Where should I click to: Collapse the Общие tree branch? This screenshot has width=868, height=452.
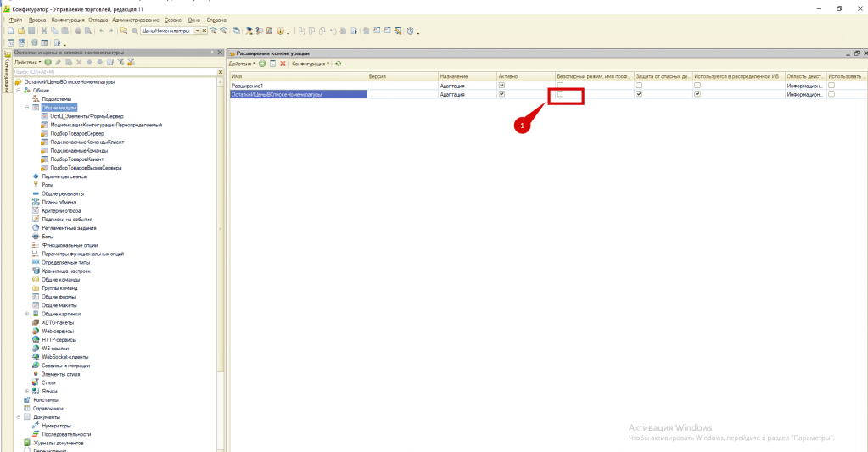click(x=19, y=90)
